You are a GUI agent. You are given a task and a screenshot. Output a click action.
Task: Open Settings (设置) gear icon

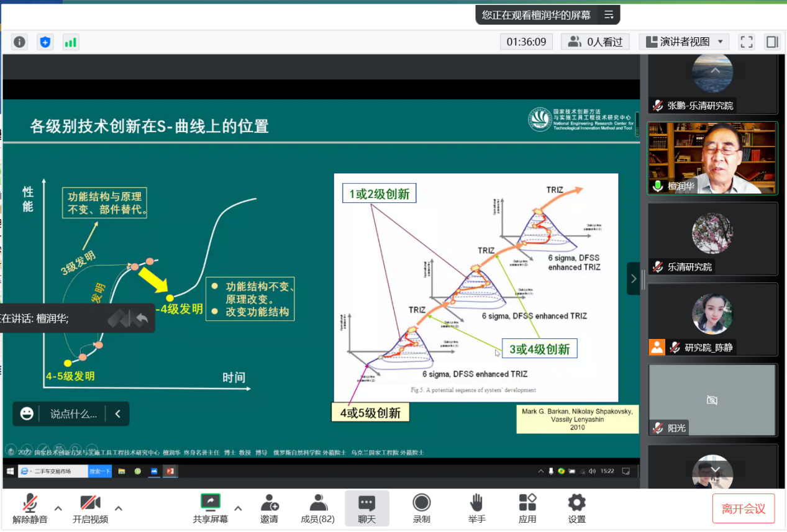(576, 508)
